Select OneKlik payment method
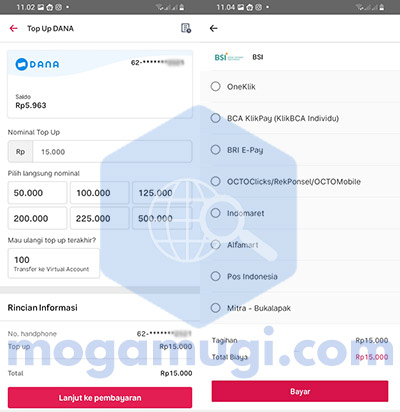The height and width of the screenshot is (412, 400). [216, 86]
